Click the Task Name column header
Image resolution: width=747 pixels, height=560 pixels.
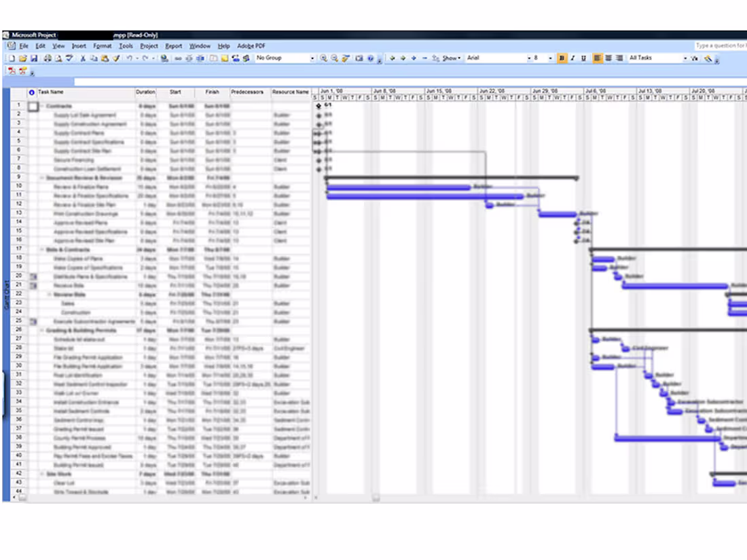coord(81,92)
